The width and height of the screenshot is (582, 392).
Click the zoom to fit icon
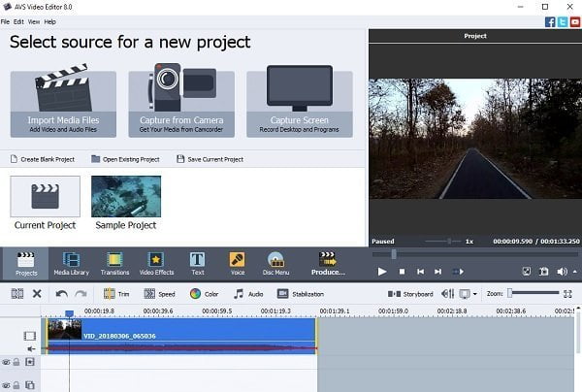click(x=567, y=294)
